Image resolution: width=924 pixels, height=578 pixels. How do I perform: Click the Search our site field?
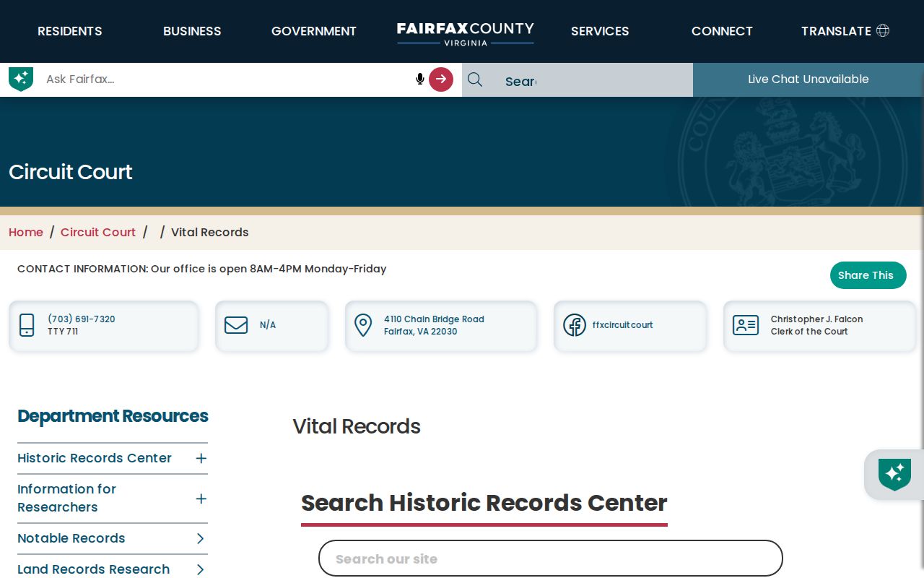click(x=551, y=558)
